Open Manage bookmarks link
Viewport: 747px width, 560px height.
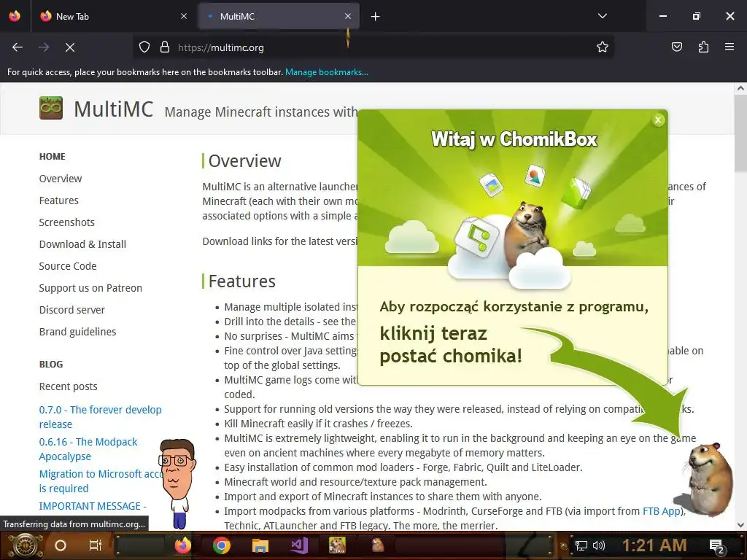pyautogui.click(x=326, y=72)
